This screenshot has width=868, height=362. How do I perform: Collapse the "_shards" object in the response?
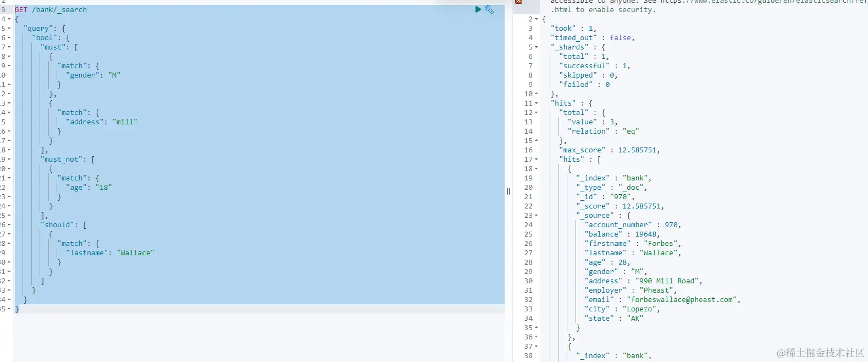(x=537, y=47)
